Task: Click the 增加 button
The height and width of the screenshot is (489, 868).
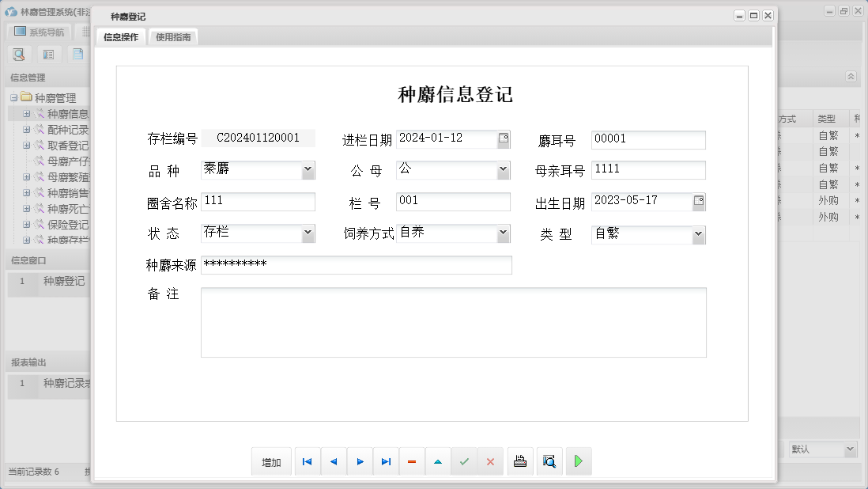Action: 271,461
